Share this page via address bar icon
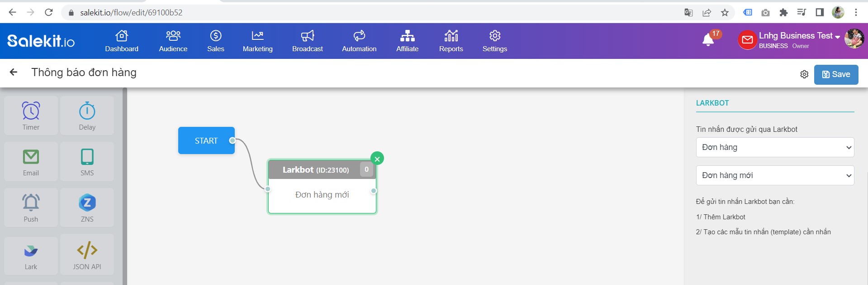 tap(707, 13)
